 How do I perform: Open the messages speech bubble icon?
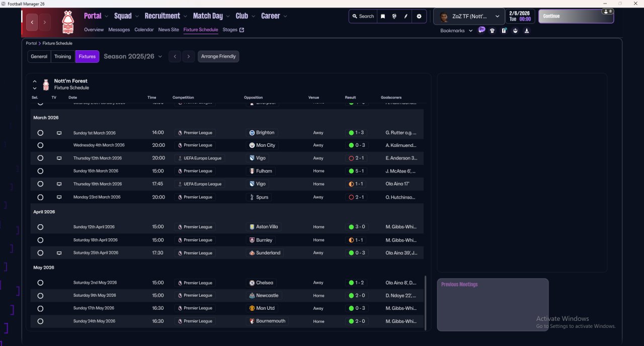(x=481, y=30)
